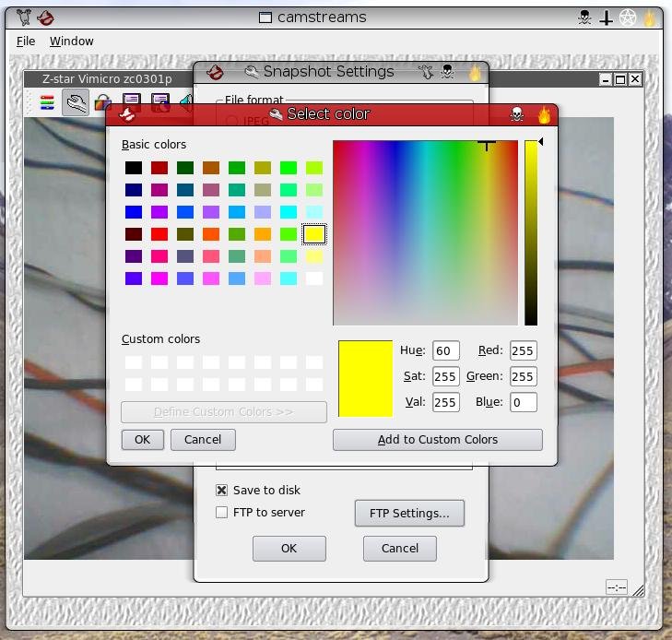
Task: Cancel the Select color dialog
Action: click(x=203, y=440)
